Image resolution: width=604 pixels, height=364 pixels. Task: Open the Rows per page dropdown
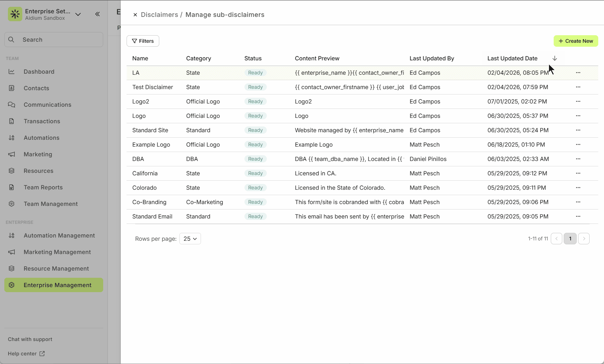[x=190, y=239]
